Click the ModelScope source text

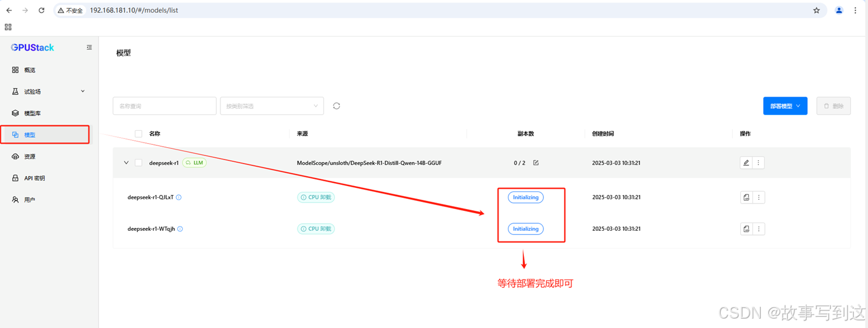tap(369, 163)
